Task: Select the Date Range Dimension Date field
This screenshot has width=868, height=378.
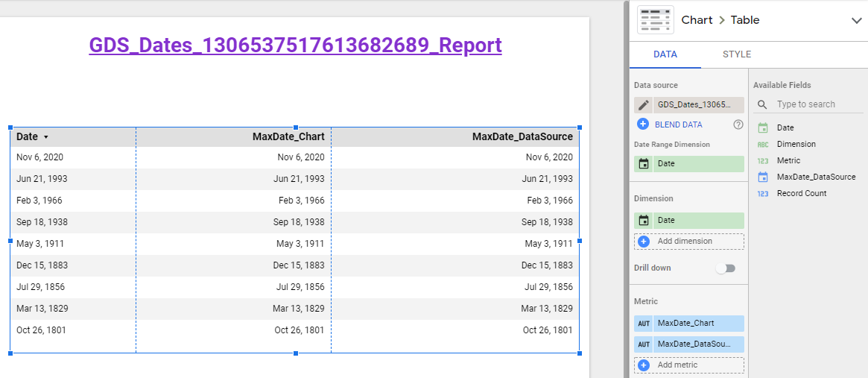Action: pyautogui.click(x=689, y=164)
